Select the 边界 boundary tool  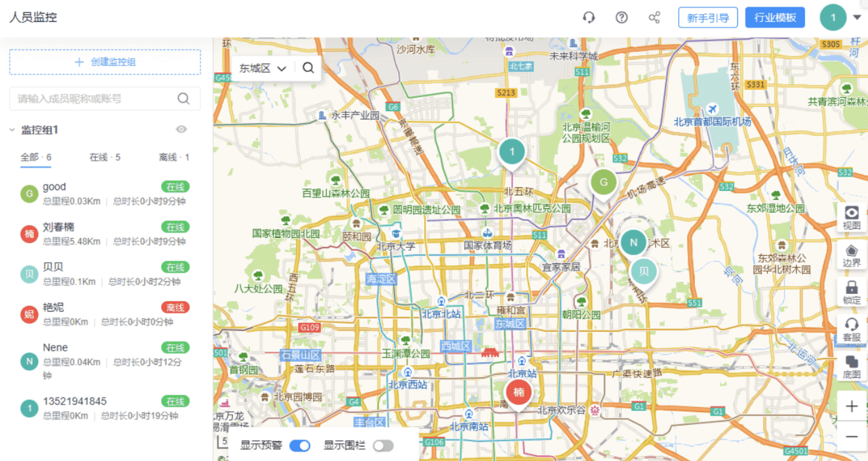pos(851,256)
